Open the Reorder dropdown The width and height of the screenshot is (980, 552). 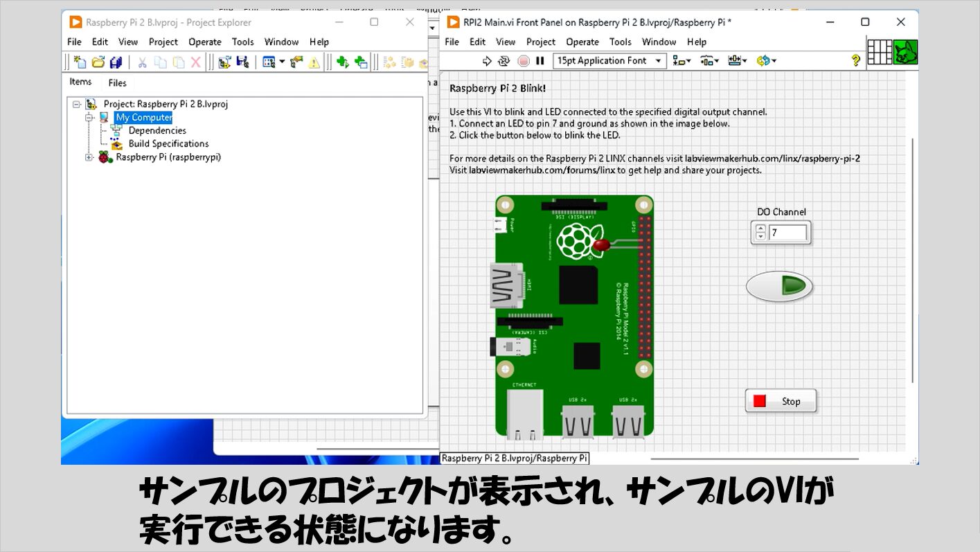click(767, 61)
